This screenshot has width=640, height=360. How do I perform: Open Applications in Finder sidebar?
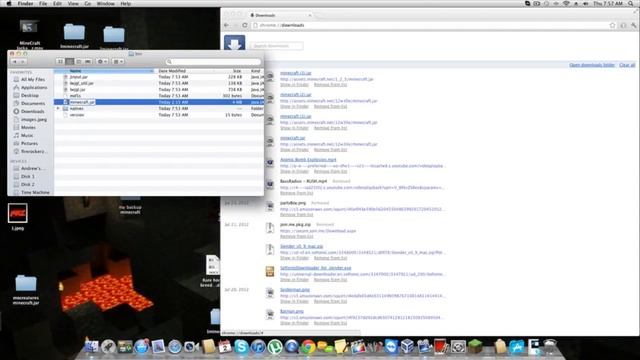(x=30, y=87)
